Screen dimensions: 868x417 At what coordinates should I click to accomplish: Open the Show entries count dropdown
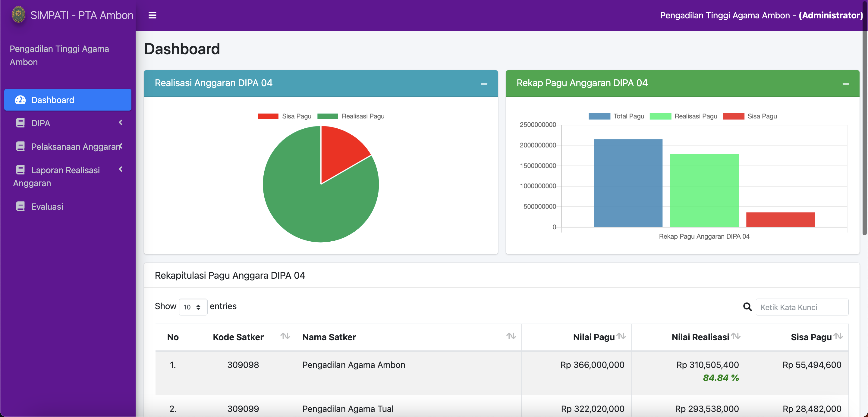[x=193, y=307]
